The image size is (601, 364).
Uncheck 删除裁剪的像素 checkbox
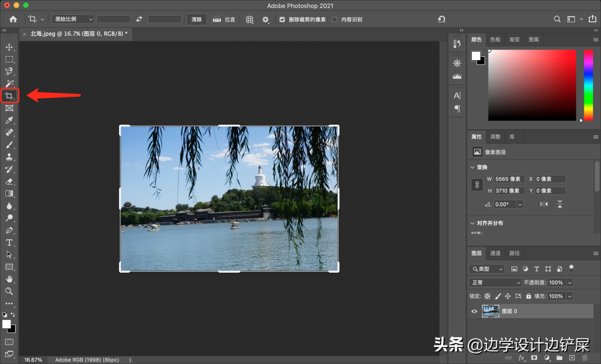[282, 19]
